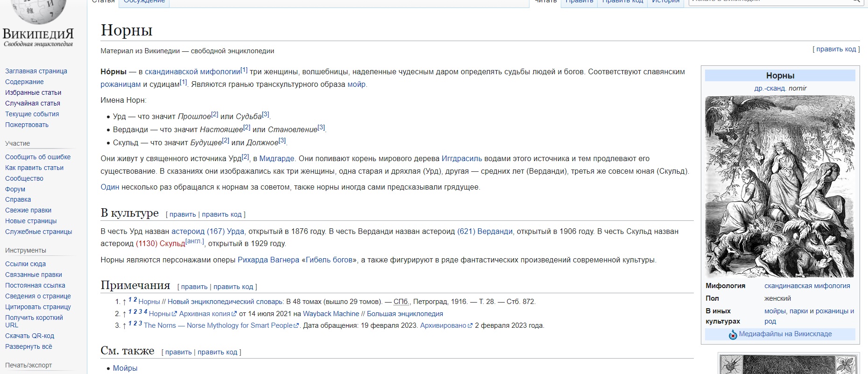This screenshot has height=374, width=868.
Task: Click the Wikimedia Commons icon in the infobox
Action: [x=733, y=334]
